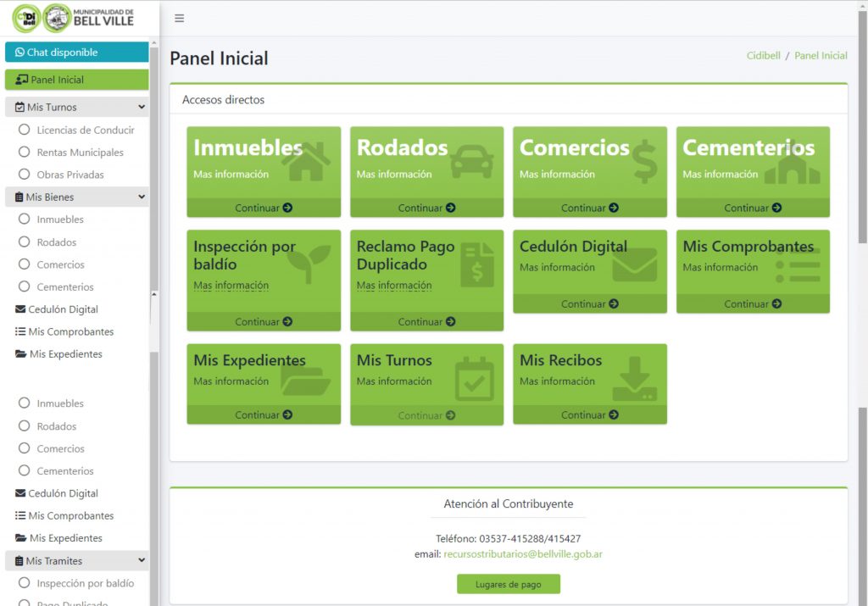
Task: Open the hamburger menu at the top
Action: click(179, 18)
